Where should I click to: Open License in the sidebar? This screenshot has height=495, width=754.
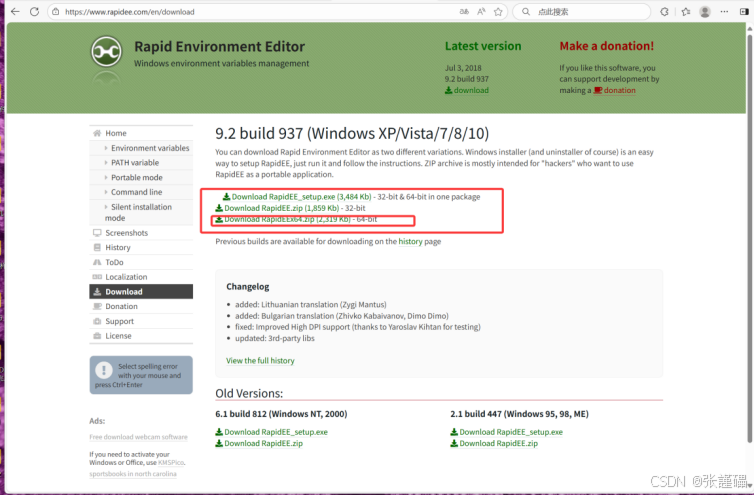[x=141, y=336]
